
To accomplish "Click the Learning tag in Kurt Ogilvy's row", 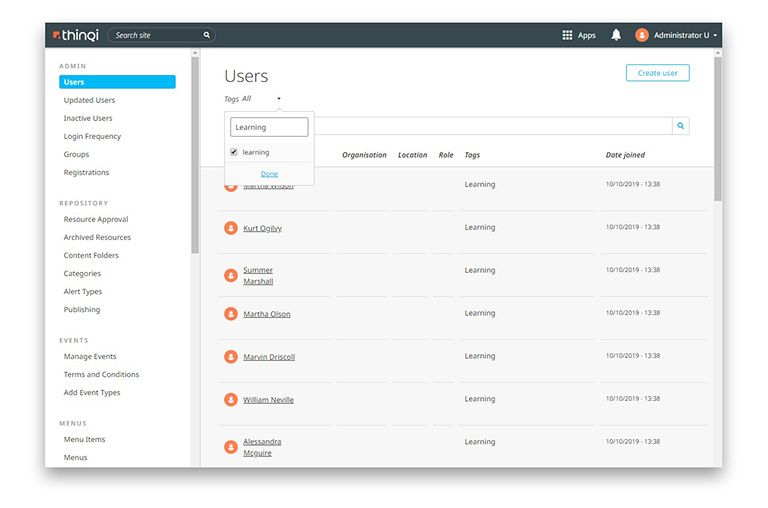I will 480,227.
